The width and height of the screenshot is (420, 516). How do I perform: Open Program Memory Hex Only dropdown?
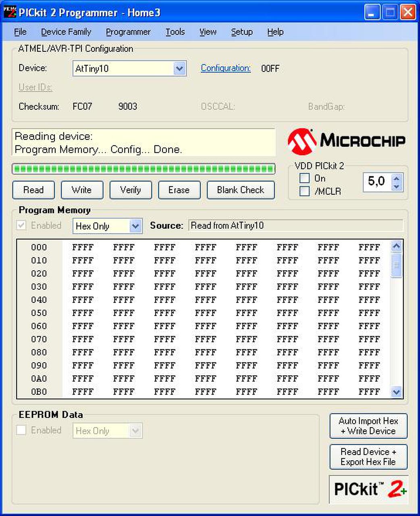click(x=135, y=226)
